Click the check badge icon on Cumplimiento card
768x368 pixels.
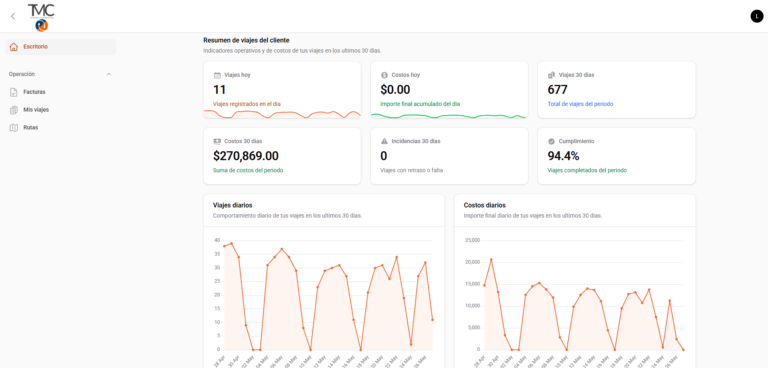tap(552, 141)
